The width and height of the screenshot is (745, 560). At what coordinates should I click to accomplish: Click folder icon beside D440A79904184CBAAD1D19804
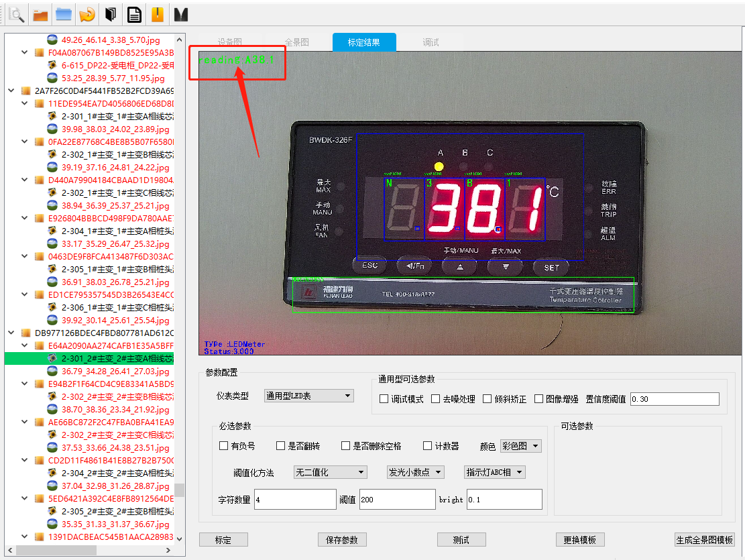pos(40,180)
